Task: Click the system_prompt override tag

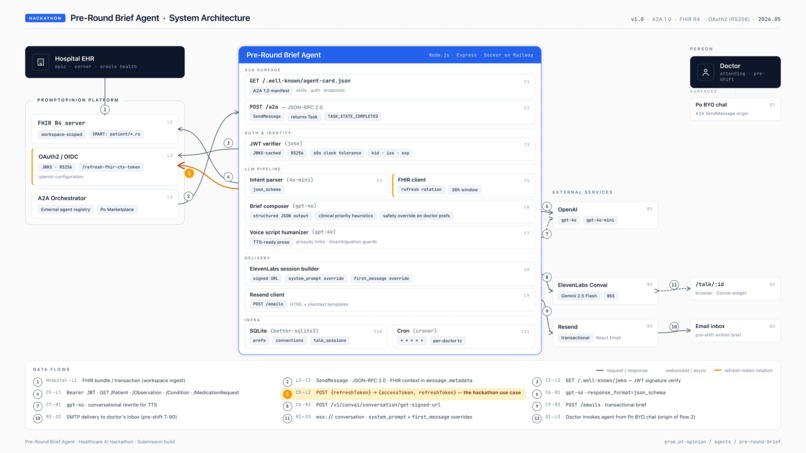Action: click(x=316, y=279)
